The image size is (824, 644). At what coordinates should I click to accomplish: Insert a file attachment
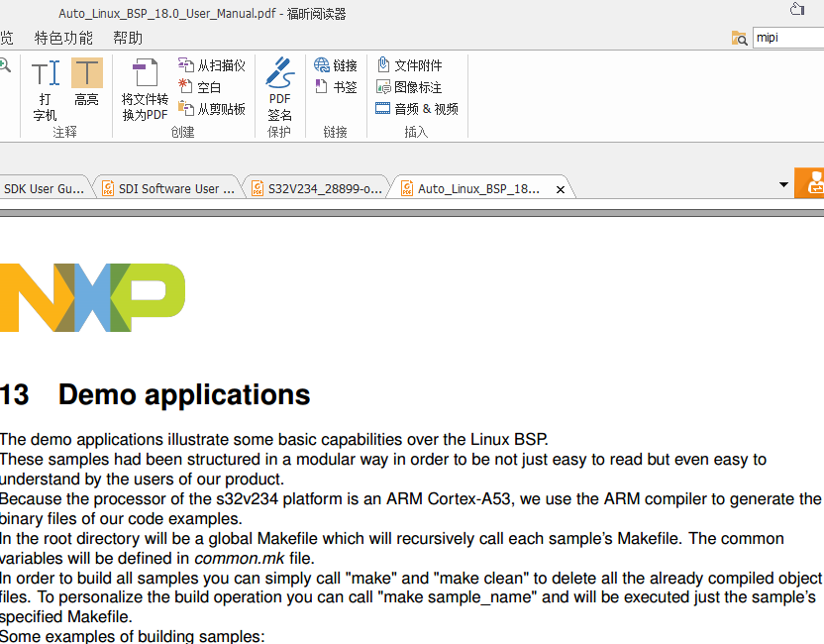(409, 65)
